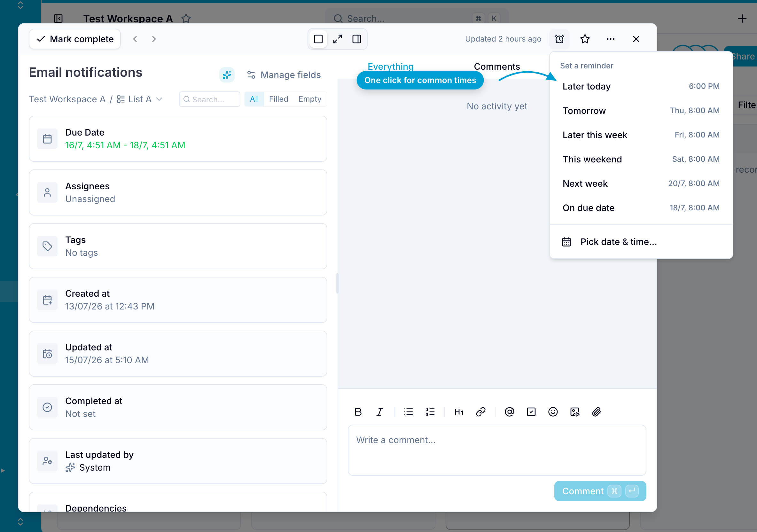Insert a mention with the @ icon
The image size is (757, 532).
(509, 411)
